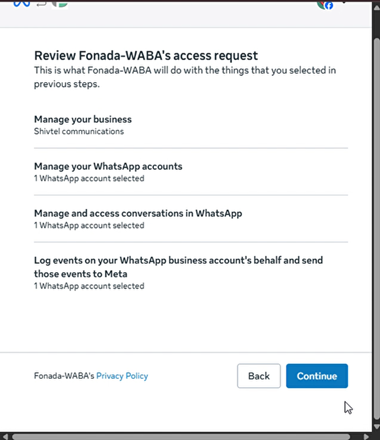Click the scroll left arrow

4,436
